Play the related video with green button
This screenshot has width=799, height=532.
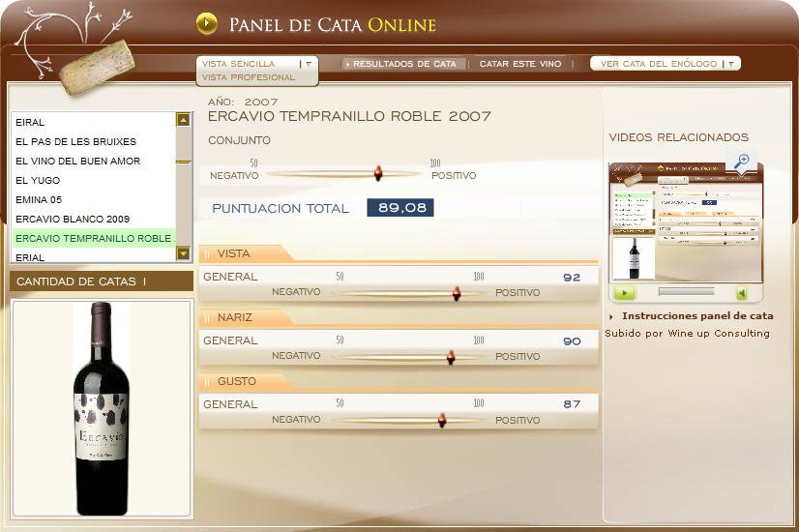624,292
